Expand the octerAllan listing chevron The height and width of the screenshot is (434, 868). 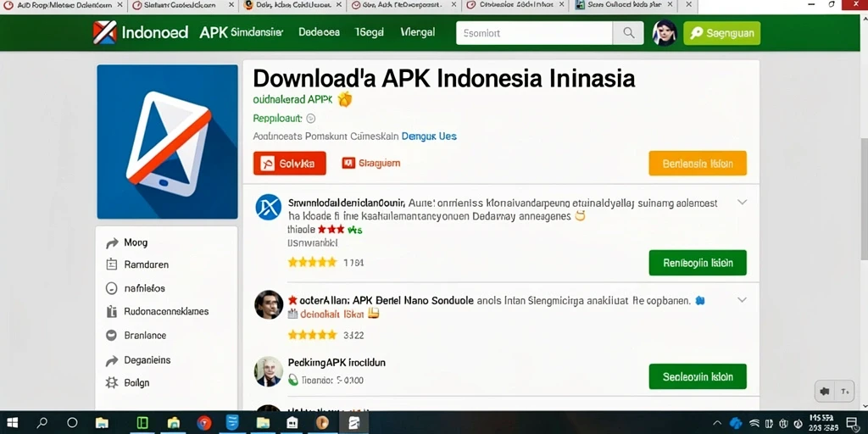(743, 299)
